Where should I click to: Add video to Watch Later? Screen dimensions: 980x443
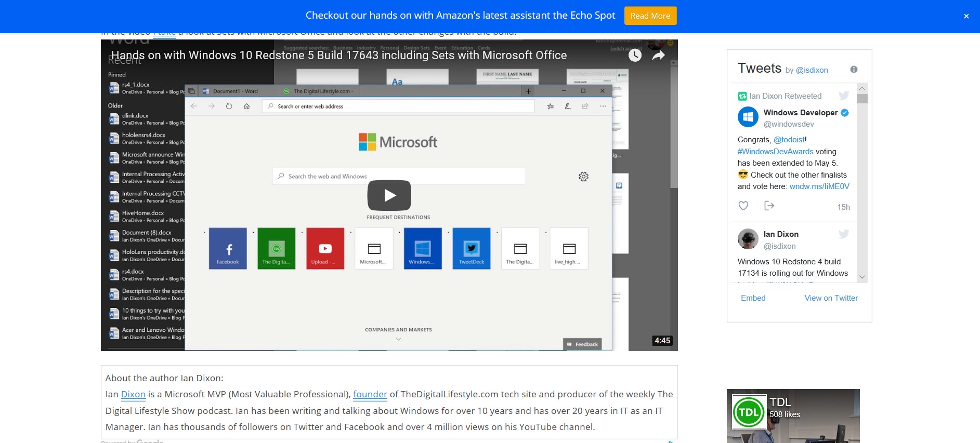(x=635, y=55)
